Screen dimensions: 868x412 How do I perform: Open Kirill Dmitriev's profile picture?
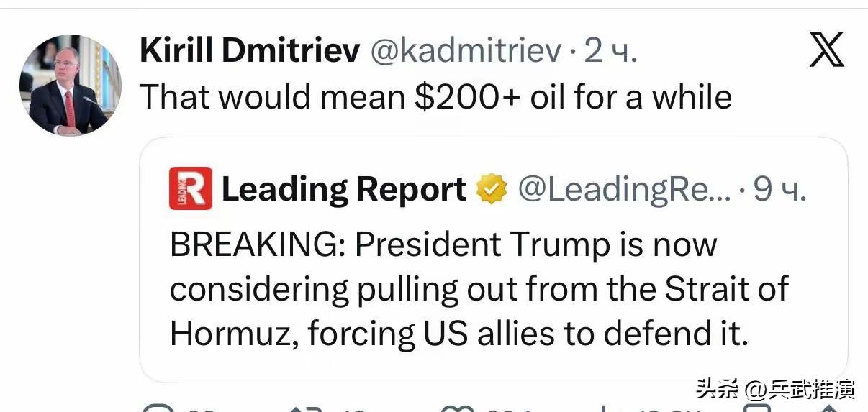(70, 85)
